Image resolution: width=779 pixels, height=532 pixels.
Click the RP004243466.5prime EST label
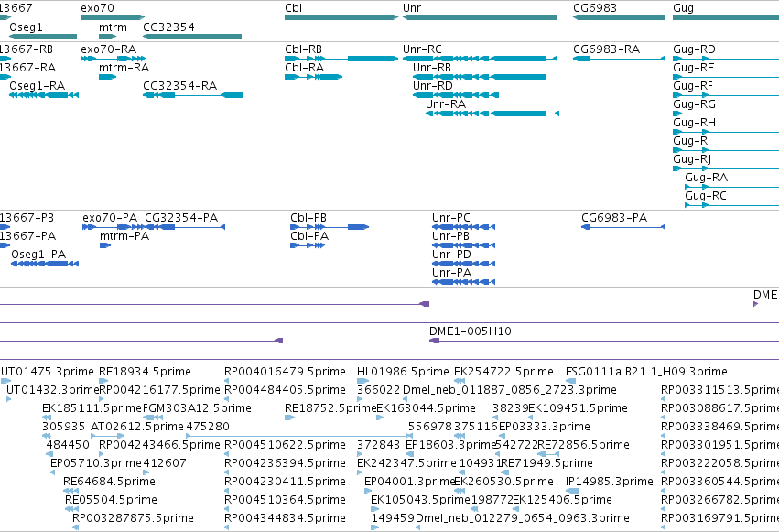pyautogui.click(x=159, y=446)
